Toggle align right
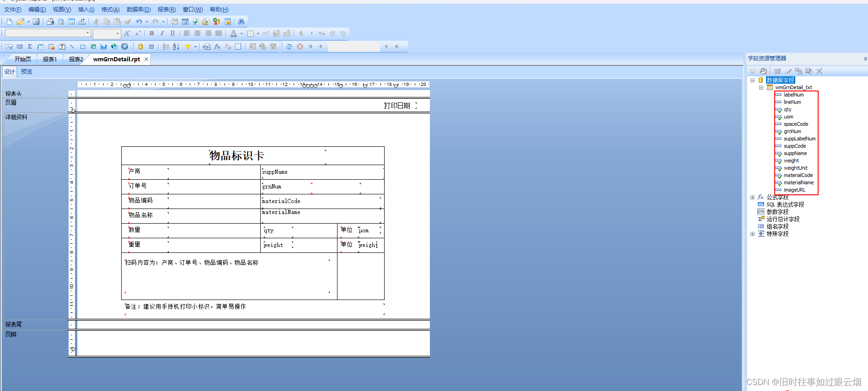 [x=208, y=33]
